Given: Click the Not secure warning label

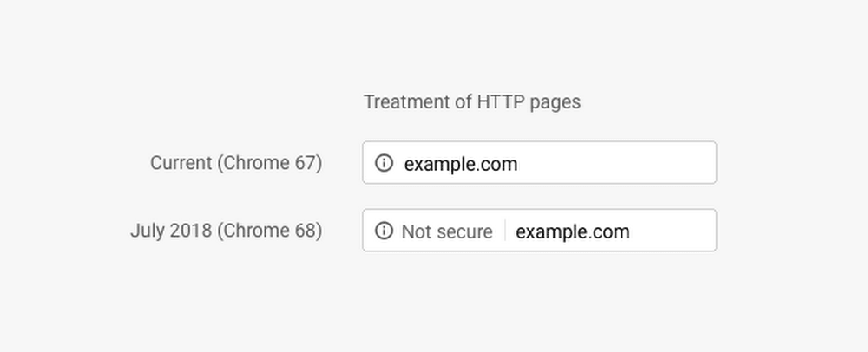Looking at the screenshot, I should coord(446,231).
